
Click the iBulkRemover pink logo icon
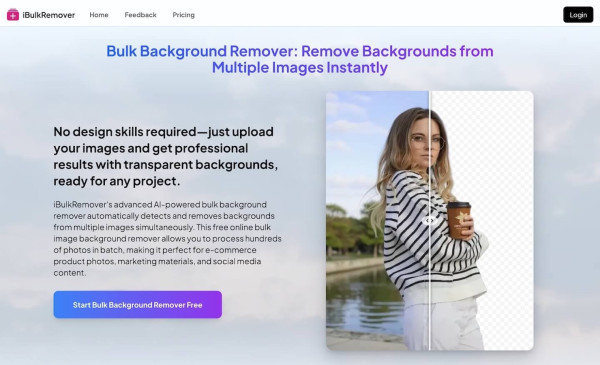tap(13, 15)
